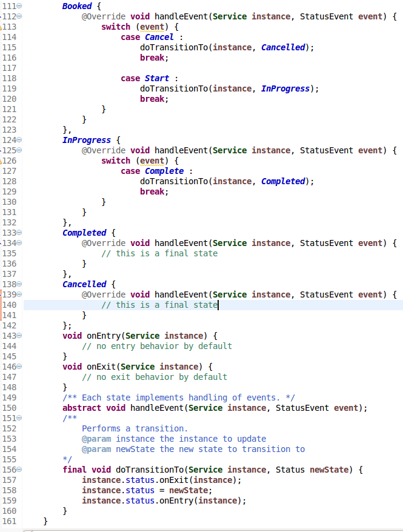This screenshot has width=403, height=532.
Task: Click 'StatusEvent' type on line 134
Action: 326,243
